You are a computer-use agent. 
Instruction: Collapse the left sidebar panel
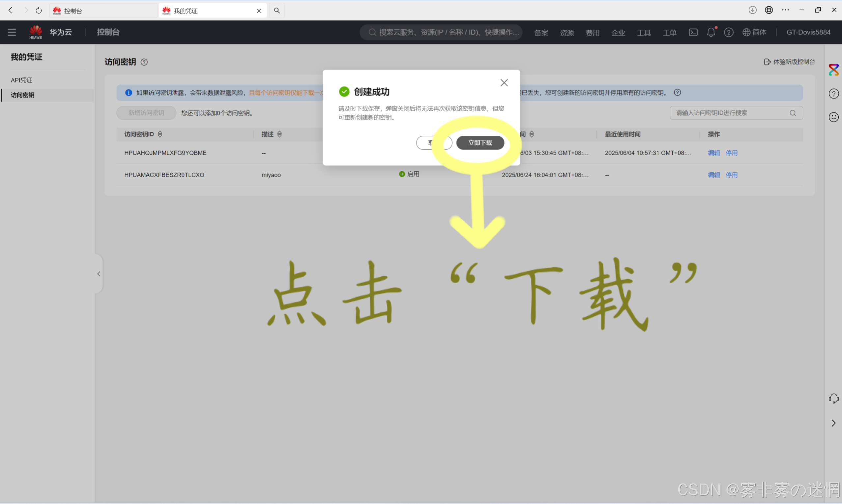click(99, 274)
